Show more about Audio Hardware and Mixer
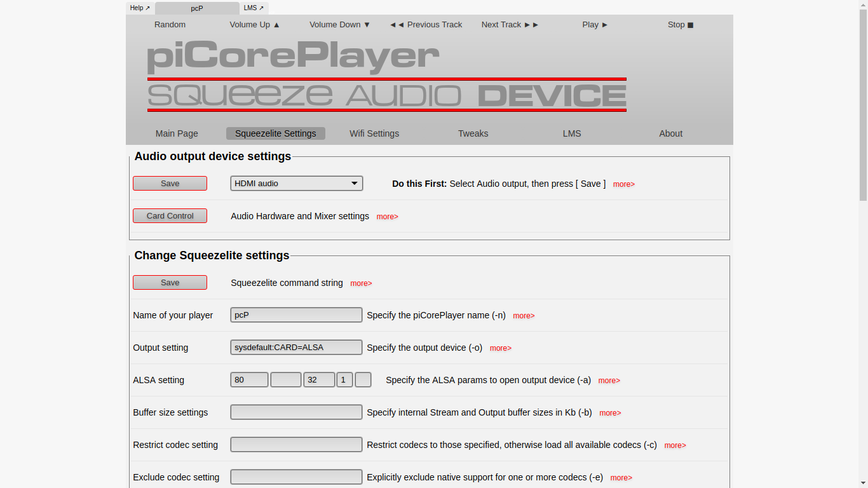 387,217
